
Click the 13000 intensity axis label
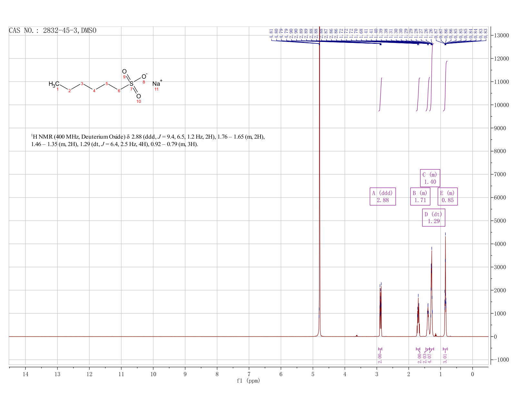[x=501, y=35]
